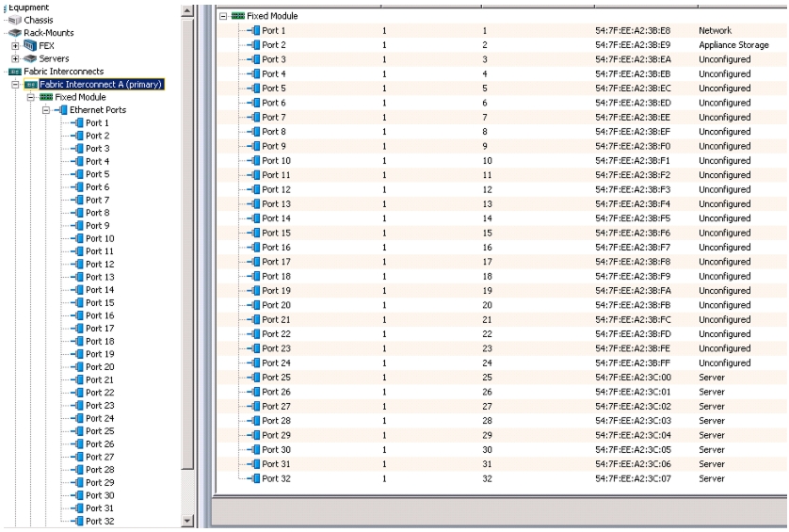This screenshot has width=789, height=532.
Task: Click the Fabric Interconnect A (primary) icon
Action: coord(31,85)
